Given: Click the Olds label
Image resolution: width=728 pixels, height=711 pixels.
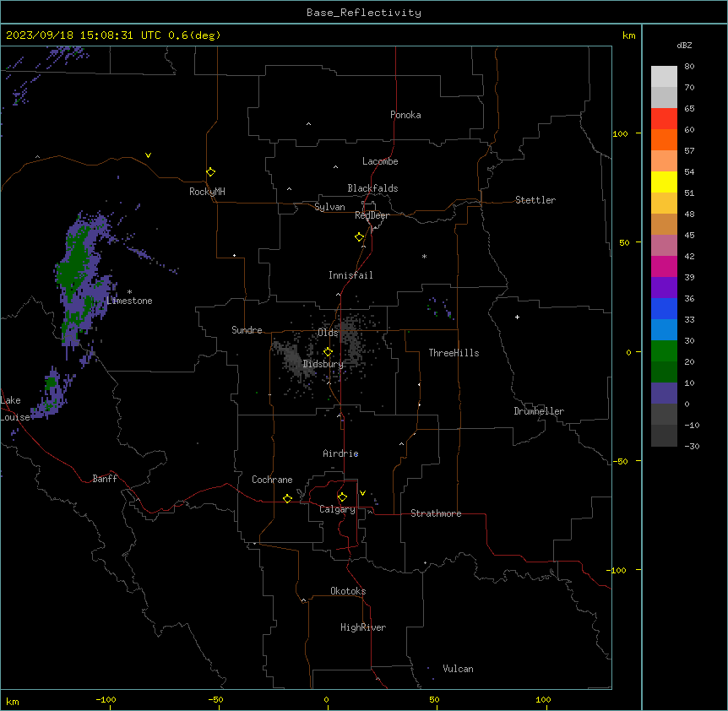Looking at the screenshot, I should pyautogui.click(x=328, y=333).
